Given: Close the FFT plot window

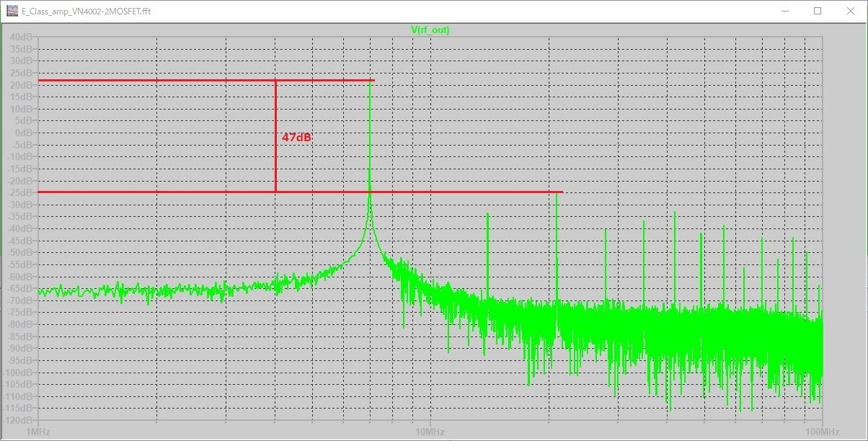Looking at the screenshot, I should [x=850, y=12].
